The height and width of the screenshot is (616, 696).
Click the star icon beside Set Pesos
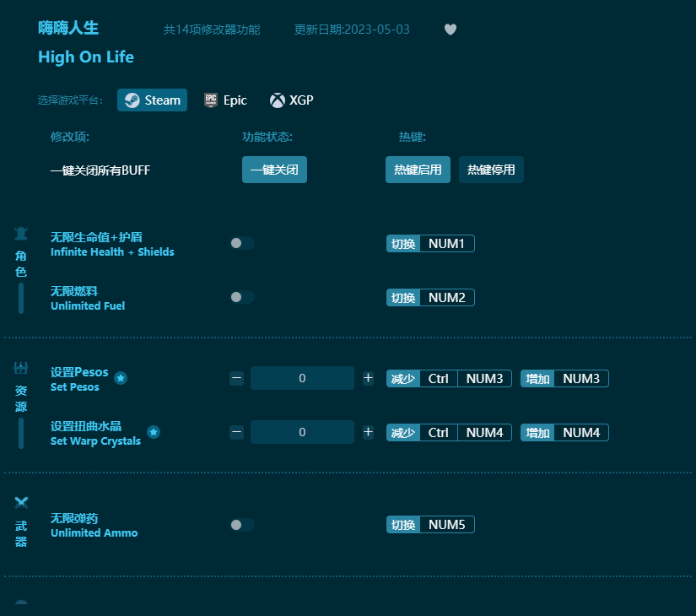[x=121, y=378]
